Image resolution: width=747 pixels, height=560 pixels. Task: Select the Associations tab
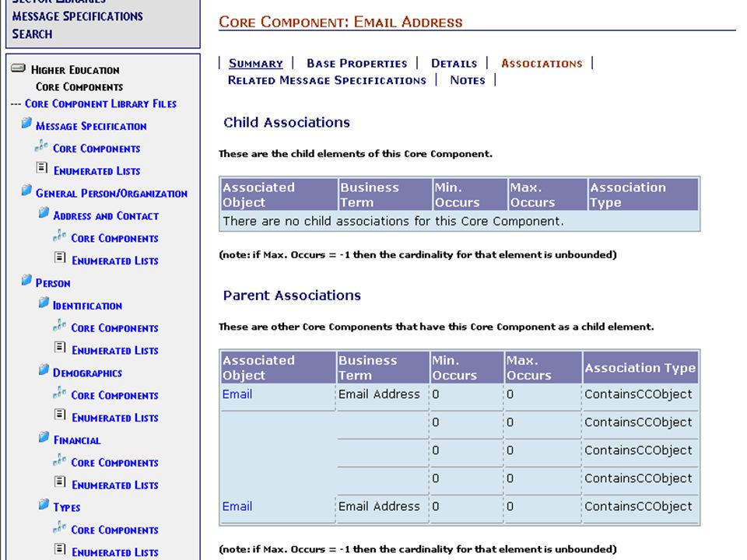tap(542, 63)
